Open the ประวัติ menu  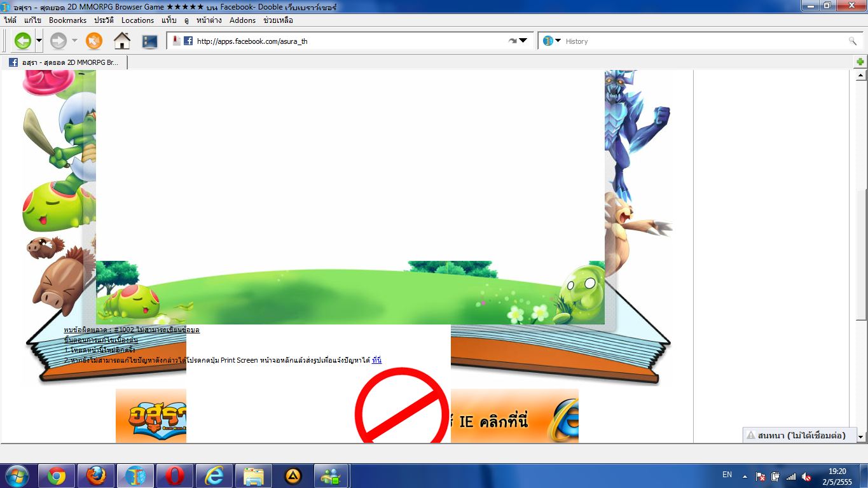(x=104, y=20)
